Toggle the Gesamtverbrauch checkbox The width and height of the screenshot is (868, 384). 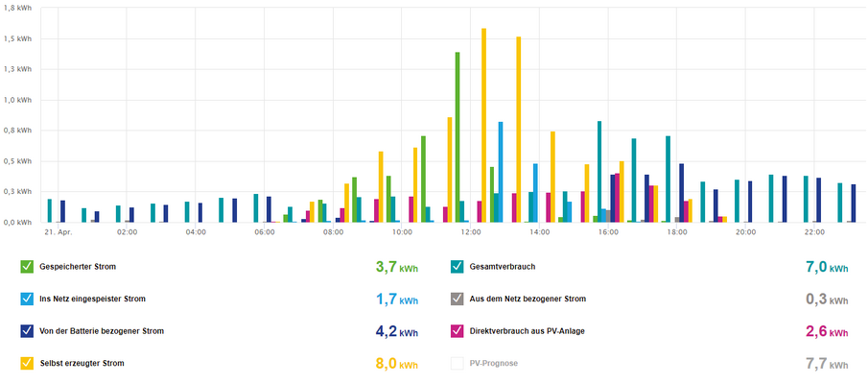point(457,267)
